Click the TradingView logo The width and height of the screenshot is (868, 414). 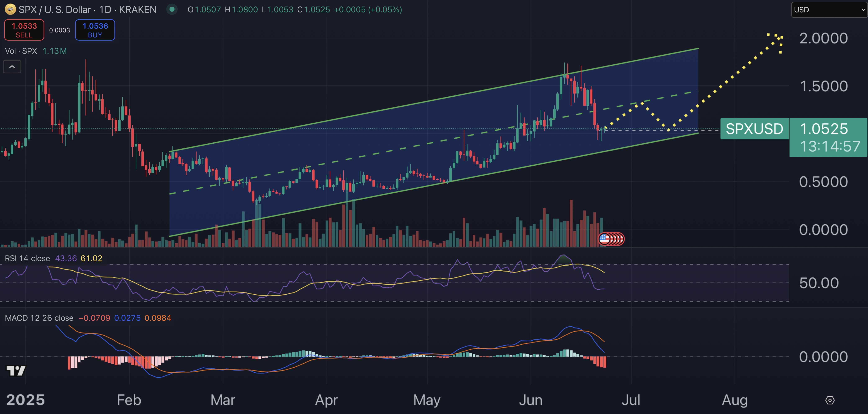16,371
